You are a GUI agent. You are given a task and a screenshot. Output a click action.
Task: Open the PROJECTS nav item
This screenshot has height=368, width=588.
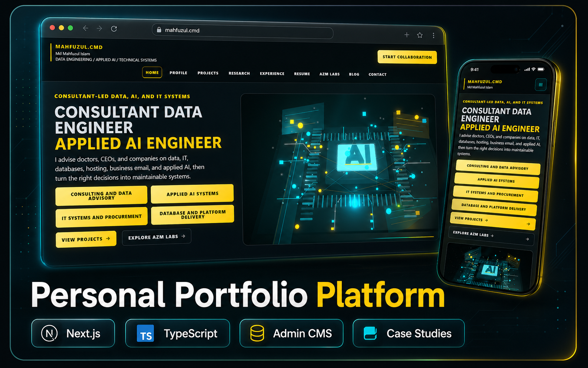[208, 73]
